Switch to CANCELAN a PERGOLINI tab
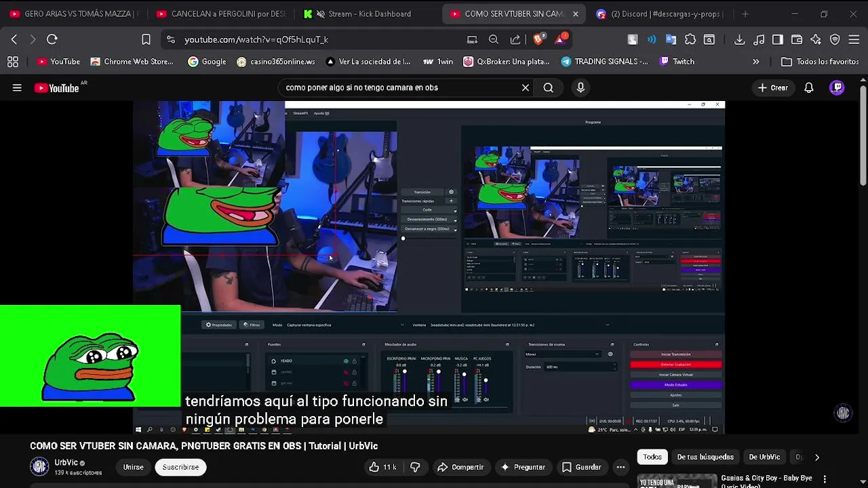This screenshot has width=868, height=488. (x=221, y=14)
